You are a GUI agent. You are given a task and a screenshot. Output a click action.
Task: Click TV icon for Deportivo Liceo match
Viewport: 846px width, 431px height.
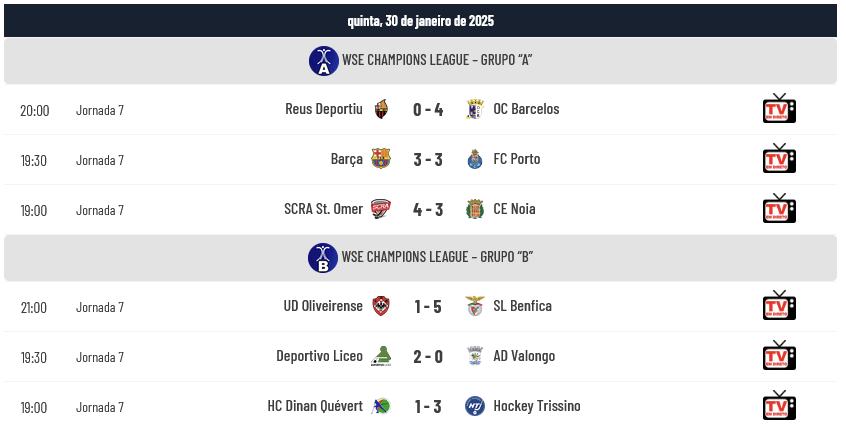tap(779, 355)
